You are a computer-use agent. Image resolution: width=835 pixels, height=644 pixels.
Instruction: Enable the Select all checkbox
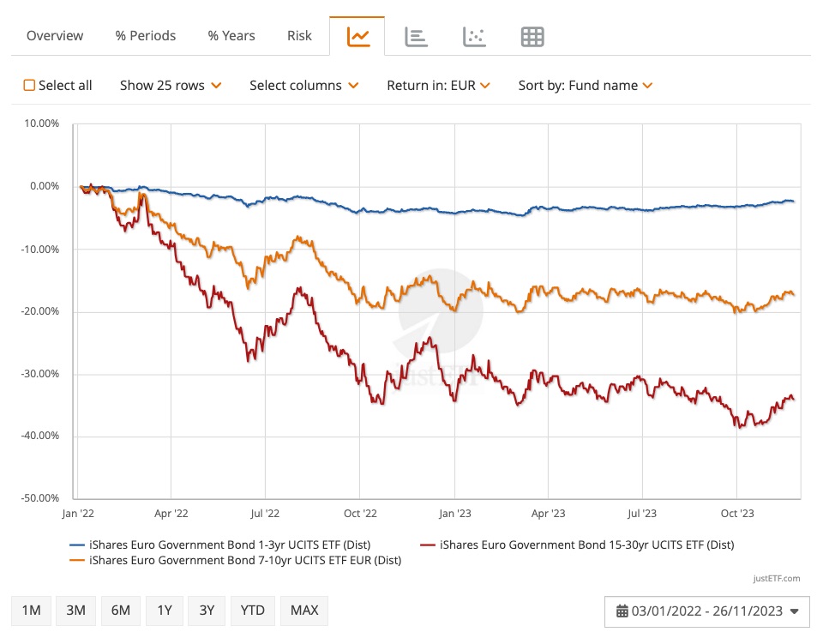[x=28, y=85]
